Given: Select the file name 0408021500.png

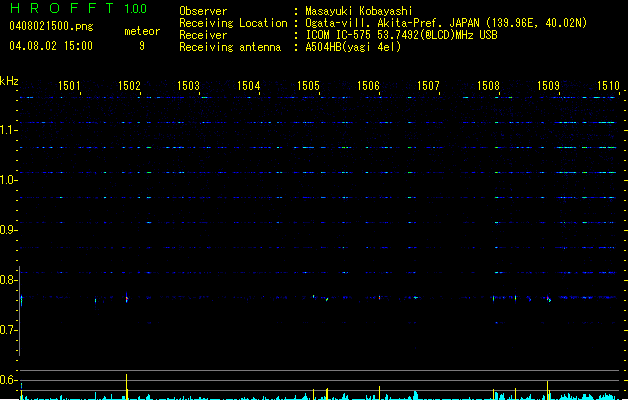Looking at the screenshot, I should [51, 26].
